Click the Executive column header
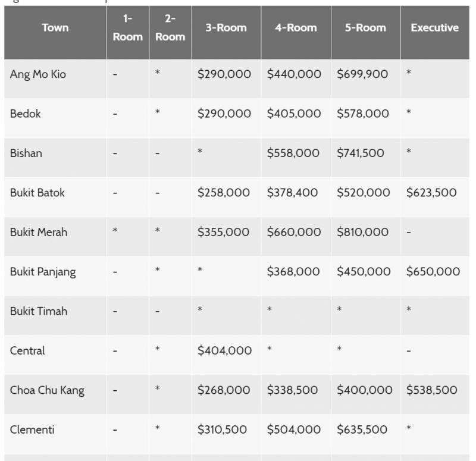The image size is (476, 461). pos(434,28)
